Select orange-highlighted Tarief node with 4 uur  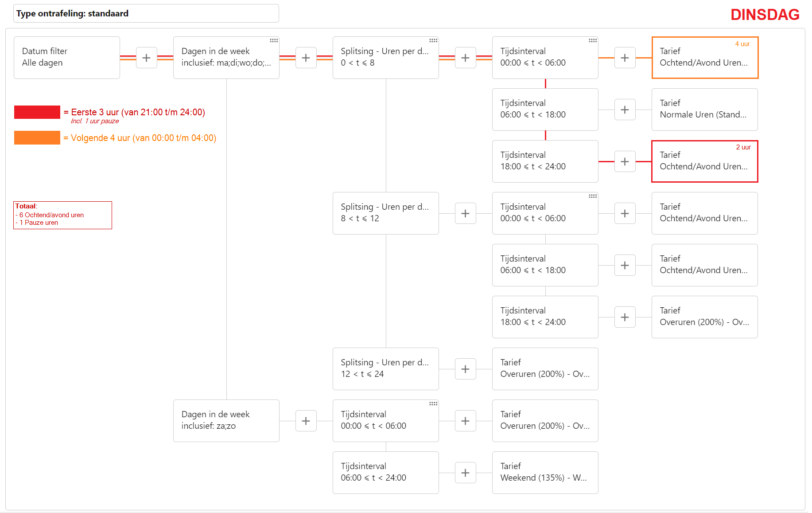click(704, 58)
